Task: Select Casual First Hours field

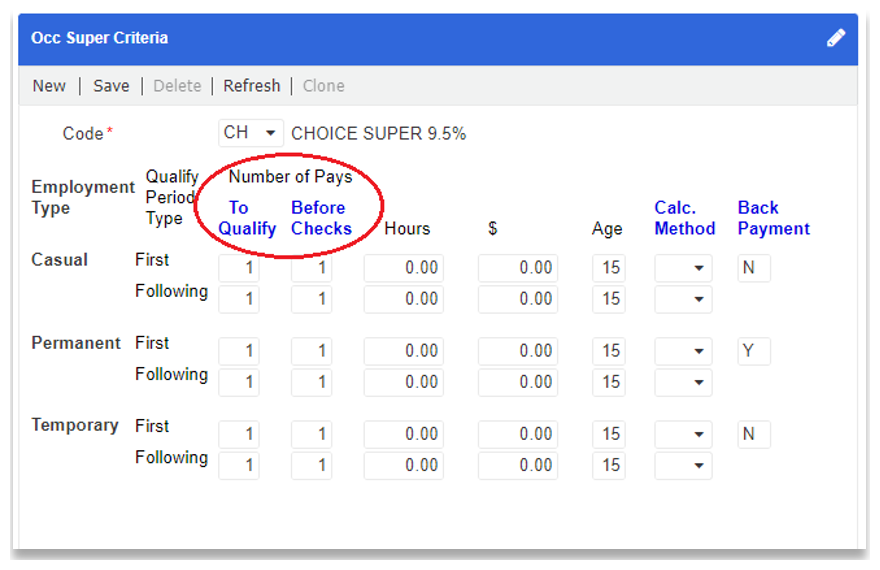Action: pyautogui.click(x=403, y=268)
